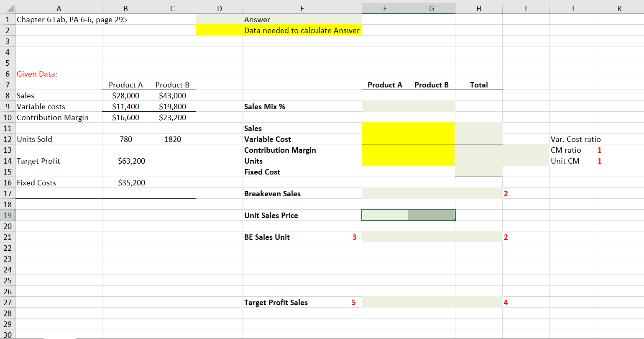Select the Units Sold value 780

point(125,139)
